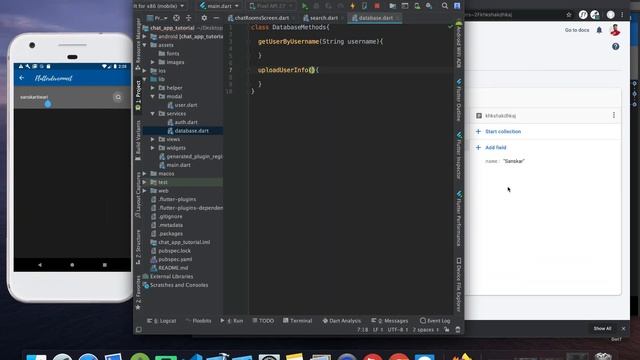Expand the views folder
This screenshot has height=360, width=640.
click(153, 139)
